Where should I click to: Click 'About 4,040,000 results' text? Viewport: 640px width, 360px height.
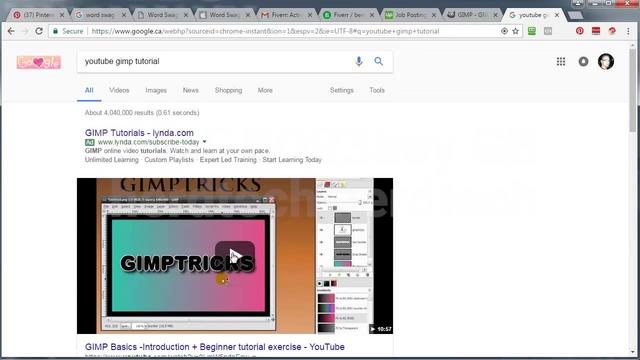click(142, 113)
